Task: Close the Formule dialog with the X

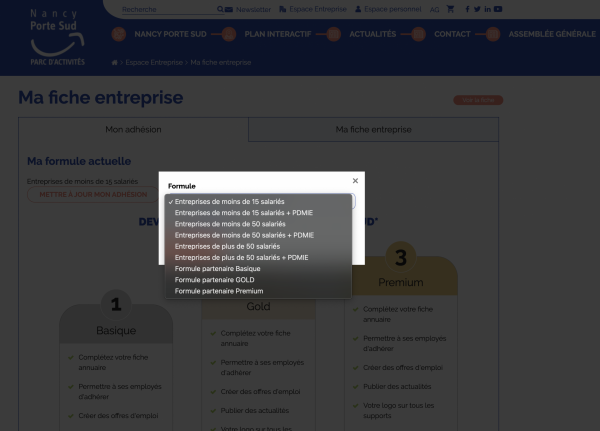Action: click(355, 181)
